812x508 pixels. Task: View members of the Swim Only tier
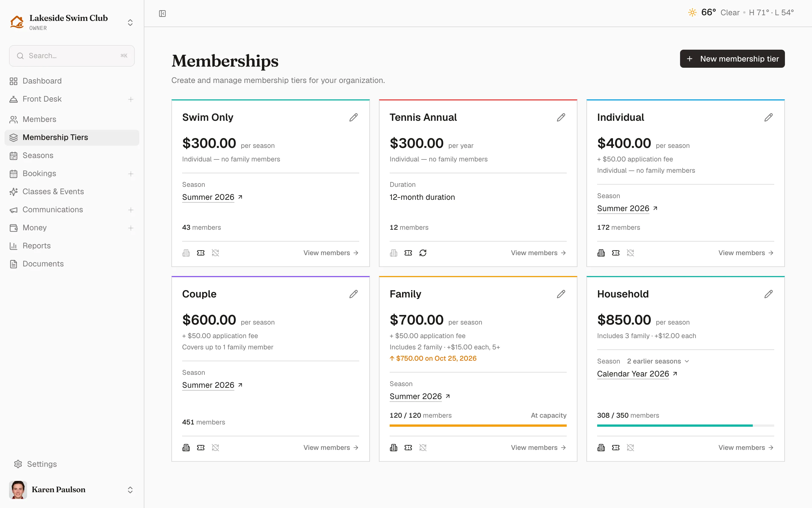click(331, 253)
